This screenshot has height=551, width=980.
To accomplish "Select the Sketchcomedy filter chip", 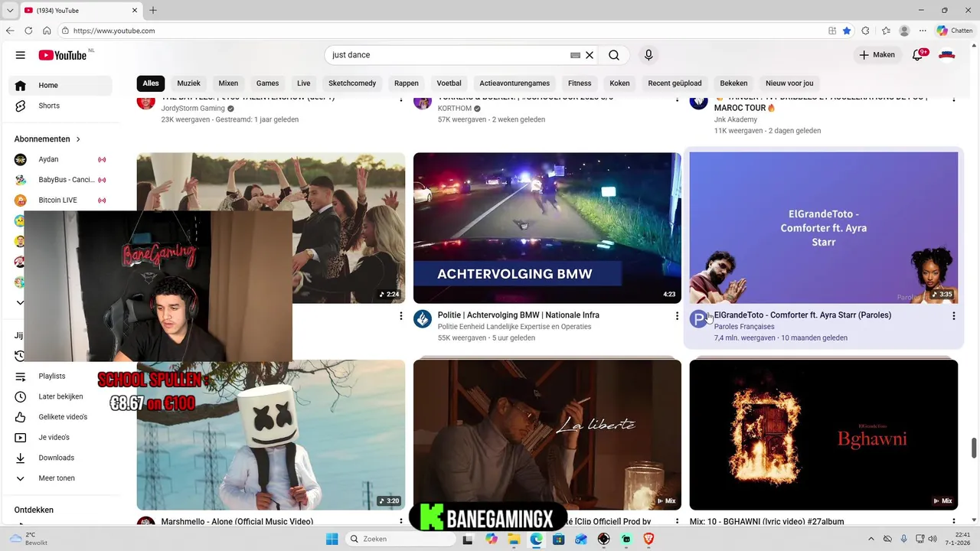I will tap(352, 83).
